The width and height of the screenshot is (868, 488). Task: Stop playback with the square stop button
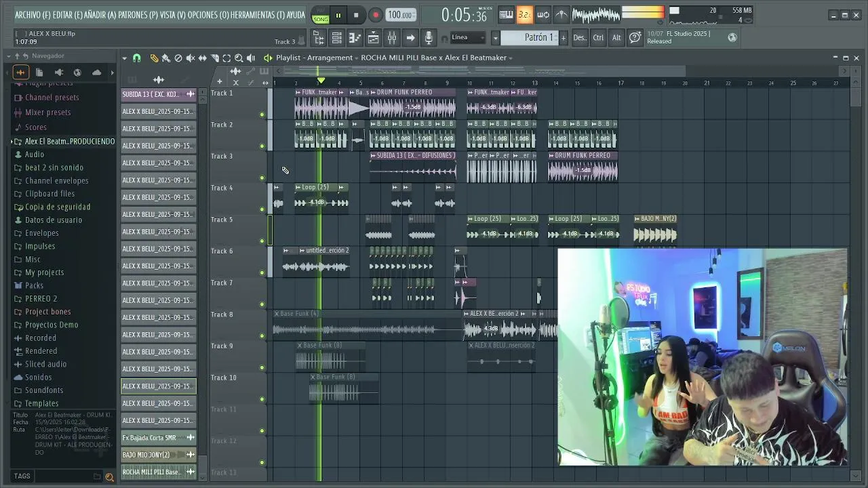click(356, 15)
